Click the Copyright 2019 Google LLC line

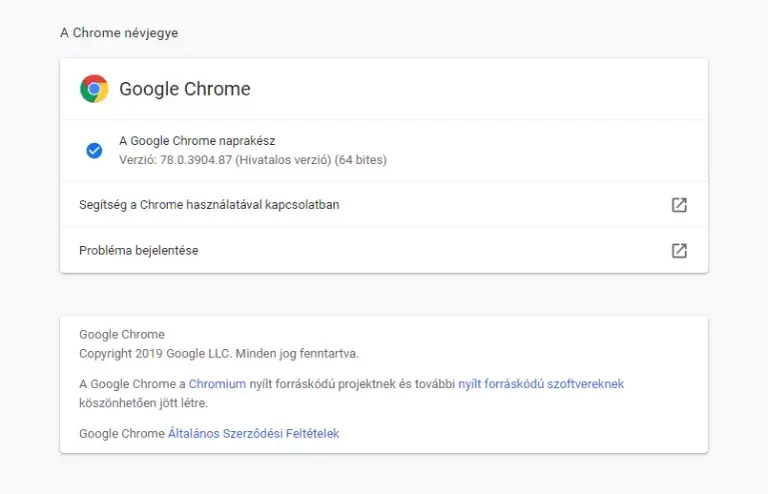(x=219, y=353)
